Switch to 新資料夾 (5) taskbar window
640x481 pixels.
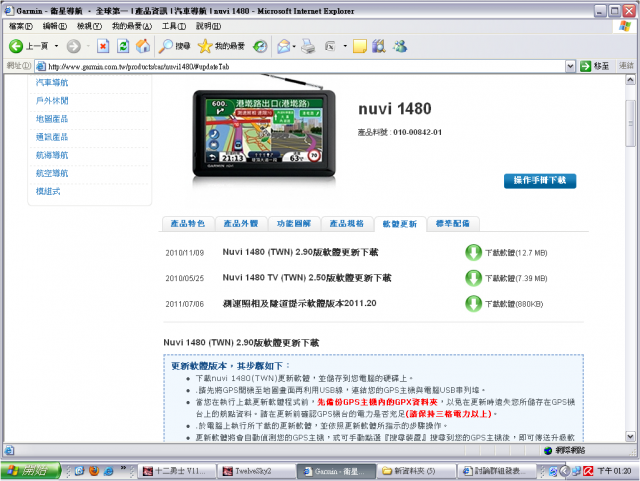click(x=416, y=471)
